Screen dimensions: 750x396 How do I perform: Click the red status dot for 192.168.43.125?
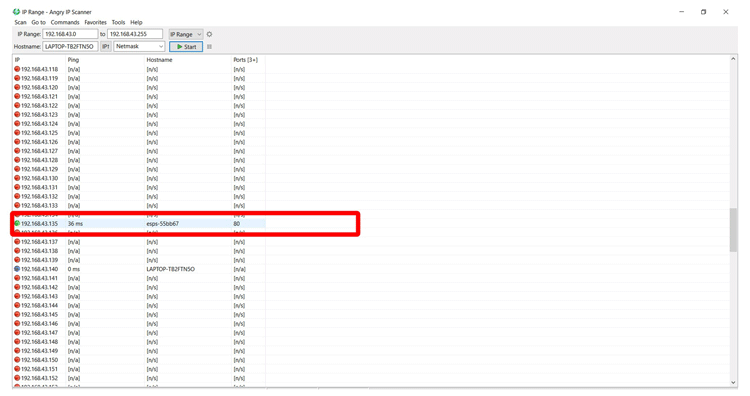(17, 132)
